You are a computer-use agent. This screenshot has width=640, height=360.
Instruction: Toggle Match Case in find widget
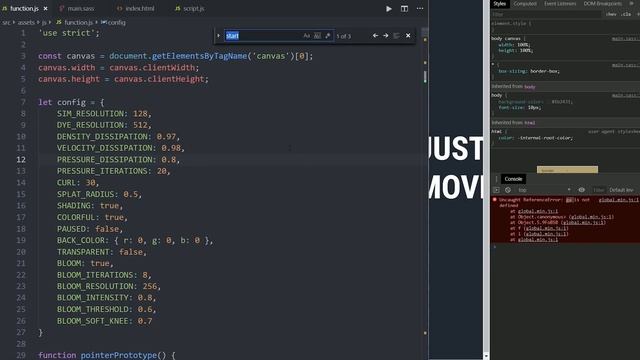[307, 36]
